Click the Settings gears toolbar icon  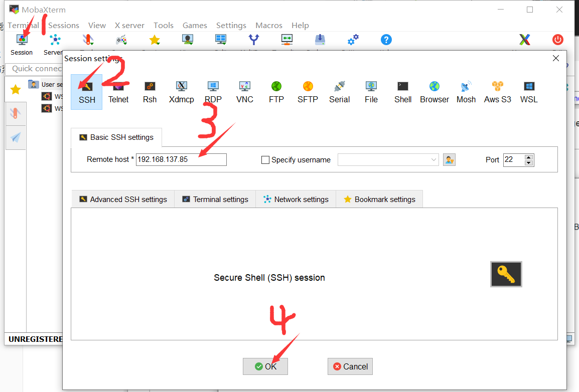click(353, 40)
